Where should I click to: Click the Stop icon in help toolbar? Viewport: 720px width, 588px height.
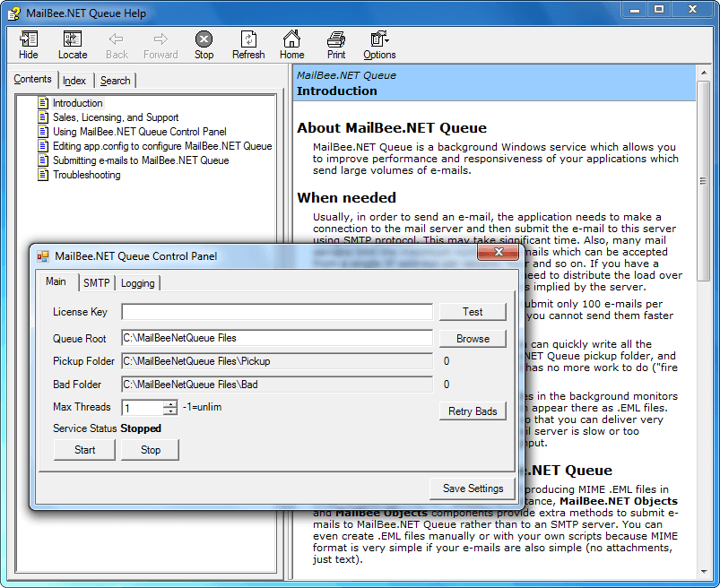[x=204, y=45]
